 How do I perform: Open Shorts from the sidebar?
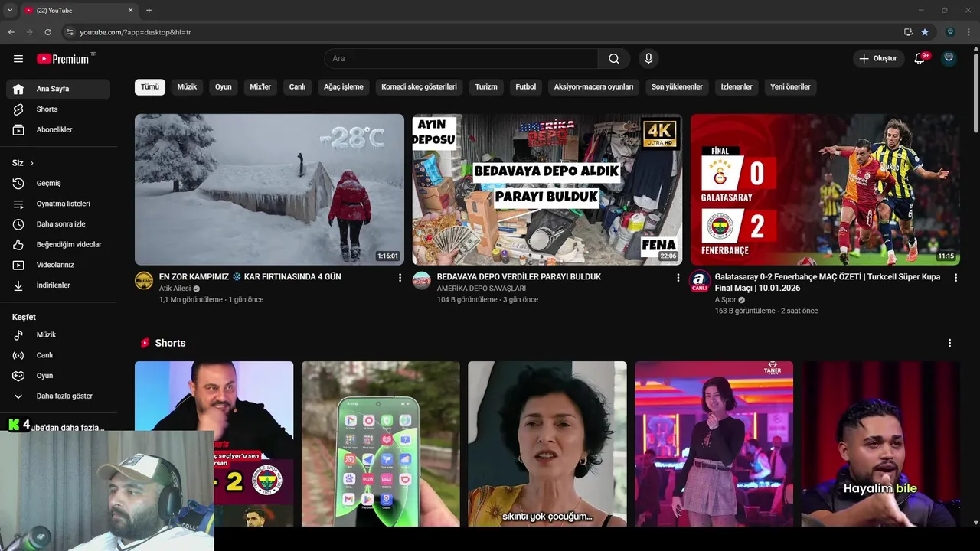[x=58, y=109]
